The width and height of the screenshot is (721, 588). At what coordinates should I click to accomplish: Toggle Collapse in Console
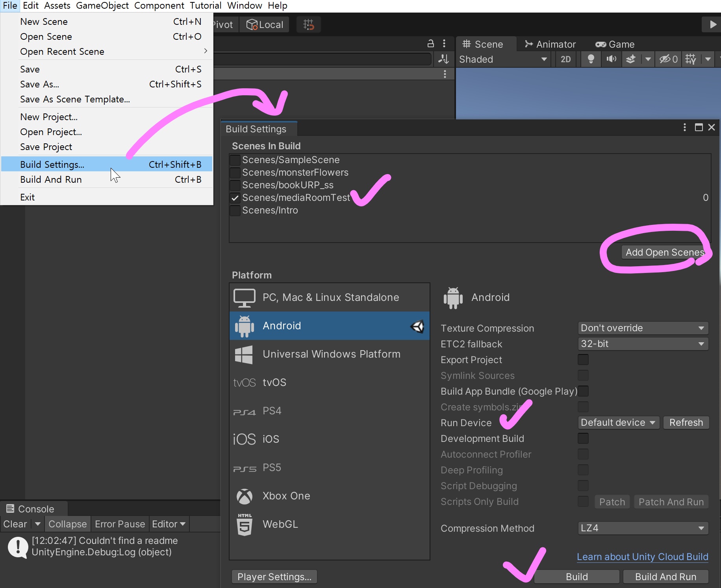click(x=67, y=524)
